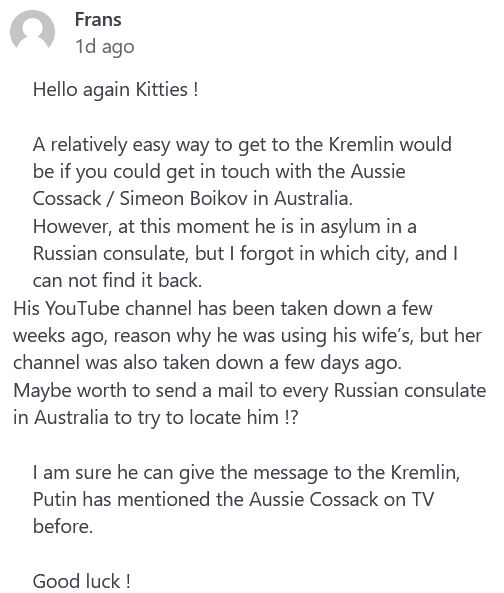The image size is (504, 593).
Task: Click the line beginning "I am sure he can"
Action: pos(246,473)
